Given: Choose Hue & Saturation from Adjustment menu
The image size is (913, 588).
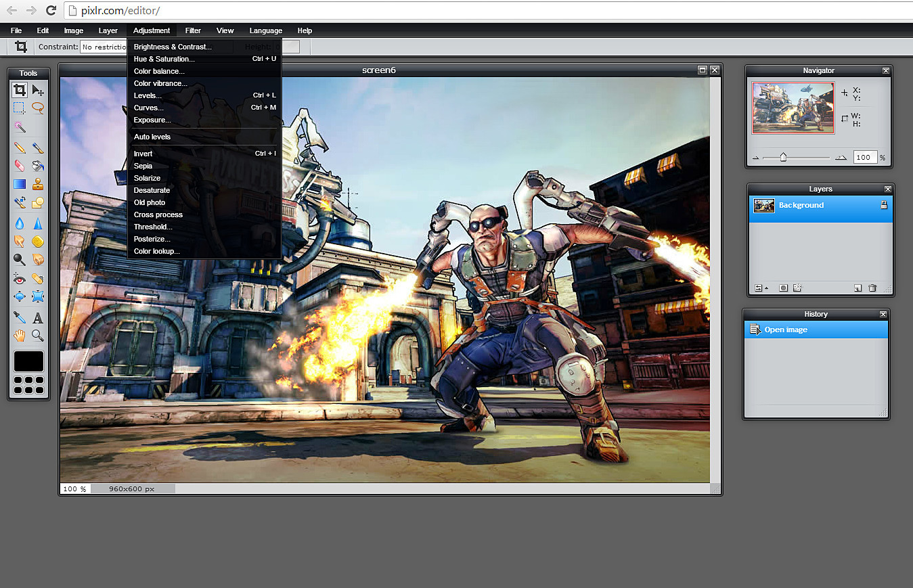Looking at the screenshot, I should (x=164, y=59).
